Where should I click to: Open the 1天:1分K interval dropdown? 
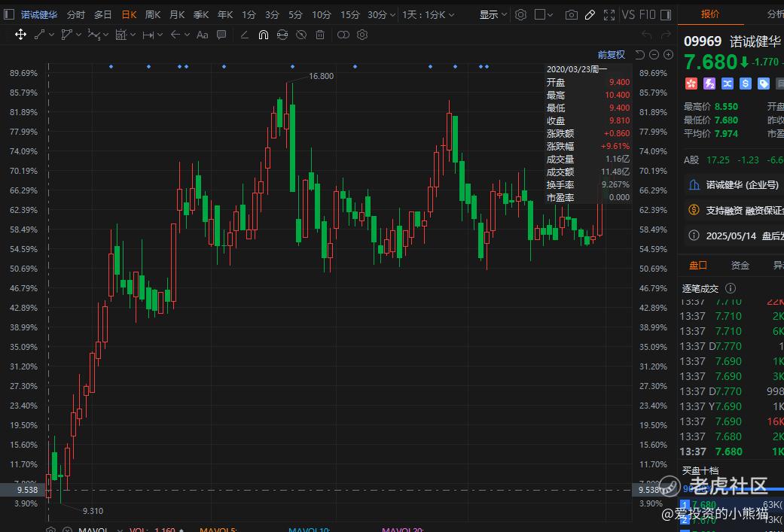428,14
